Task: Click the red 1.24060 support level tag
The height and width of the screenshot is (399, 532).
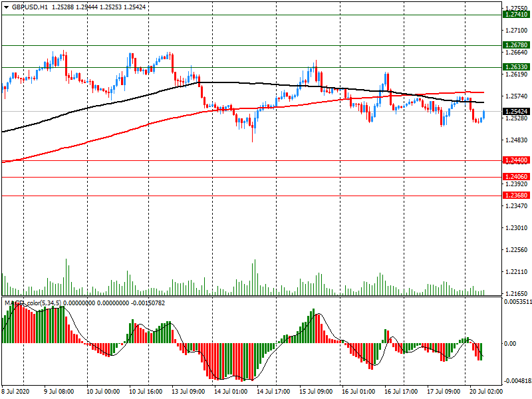Action: tap(516, 178)
